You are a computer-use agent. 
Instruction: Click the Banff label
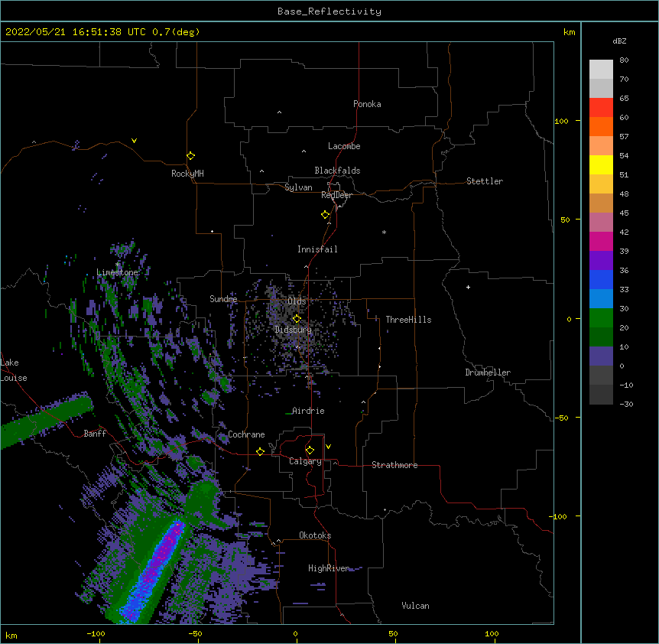pyautogui.click(x=95, y=434)
